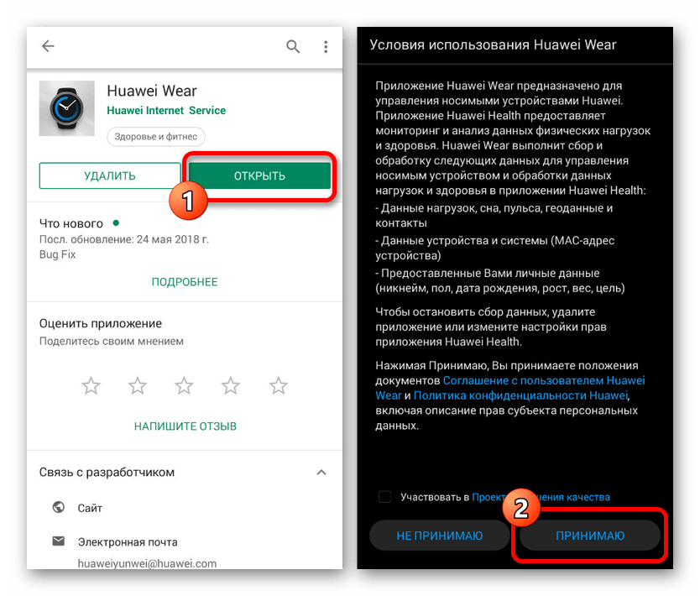Tap the envelope icon for Электронная почта
Viewport: 700px width, 596px height.
[x=59, y=541]
